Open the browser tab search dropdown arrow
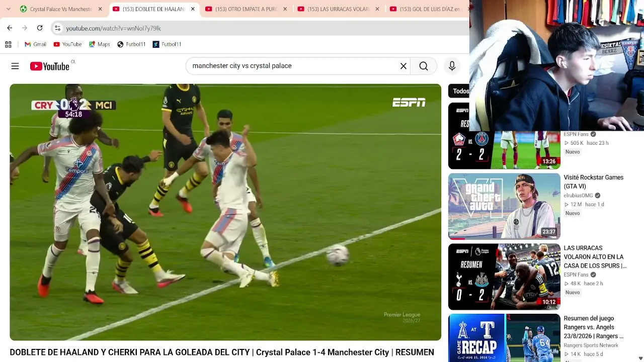 [8, 9]
